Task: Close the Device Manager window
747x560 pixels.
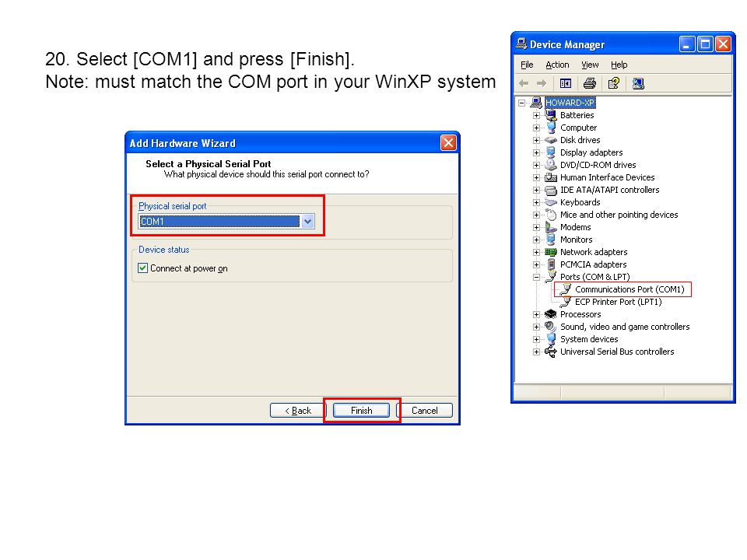Action: pyautogui.click(x=723, y=44)
